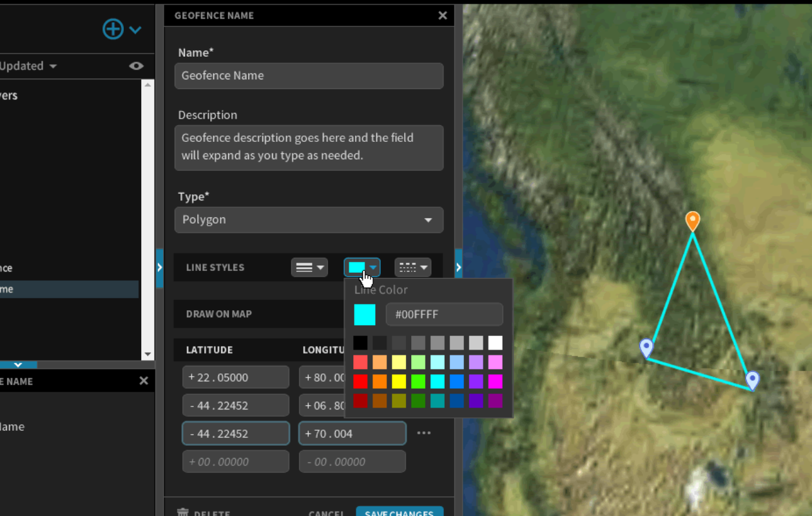Click into the Description text area
812x516 pixels.
(x=309, y=148)
